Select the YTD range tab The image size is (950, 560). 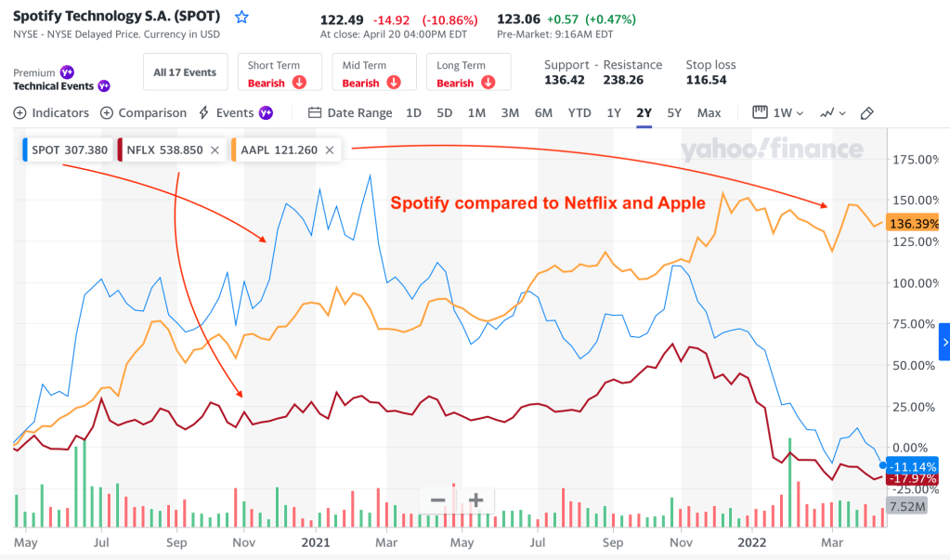[579, 113]
